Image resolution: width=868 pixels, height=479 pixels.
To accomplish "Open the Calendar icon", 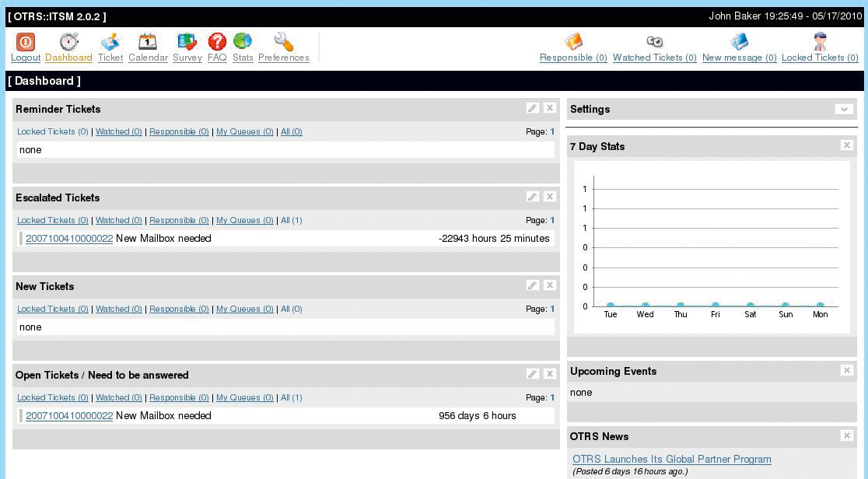I will (x=148, y=42).
